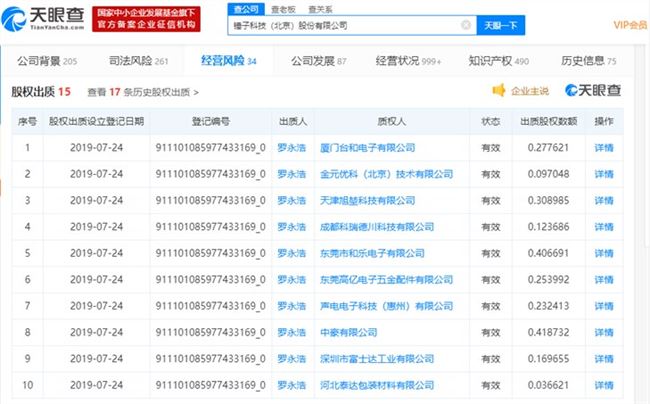Select date 2019-07-24 in row 6
The height and width of the screenshot is (404, 650).
click(x=97, y=280)
